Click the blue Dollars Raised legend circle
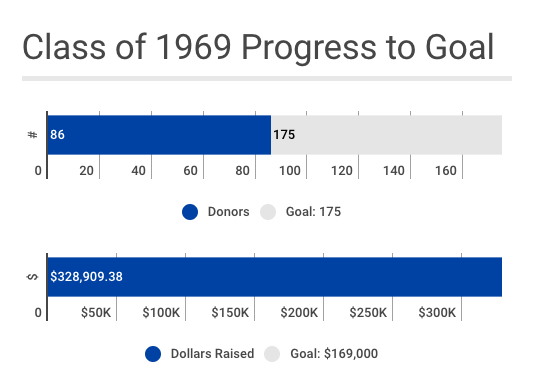 (153, 354)
